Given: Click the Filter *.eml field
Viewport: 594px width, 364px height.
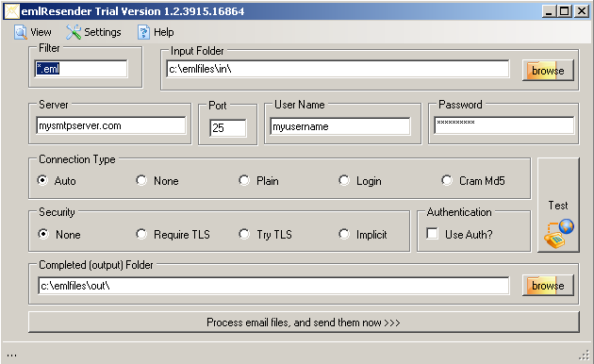Looking at the screenshot, I should 81,69.
